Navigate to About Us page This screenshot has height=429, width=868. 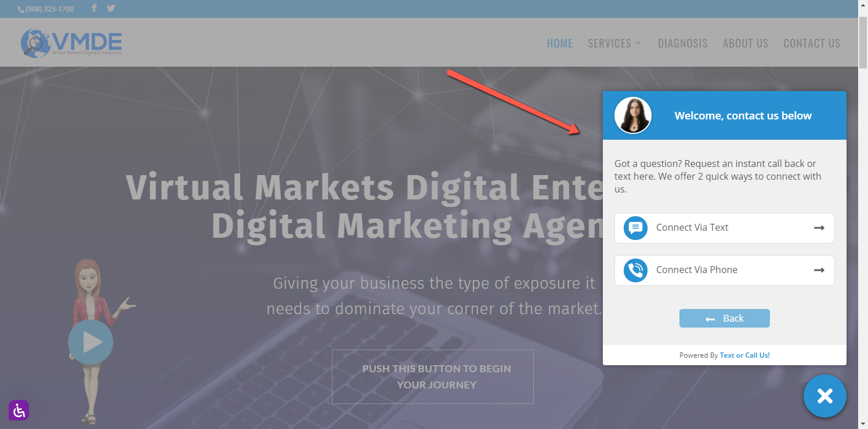pos(746,43)
